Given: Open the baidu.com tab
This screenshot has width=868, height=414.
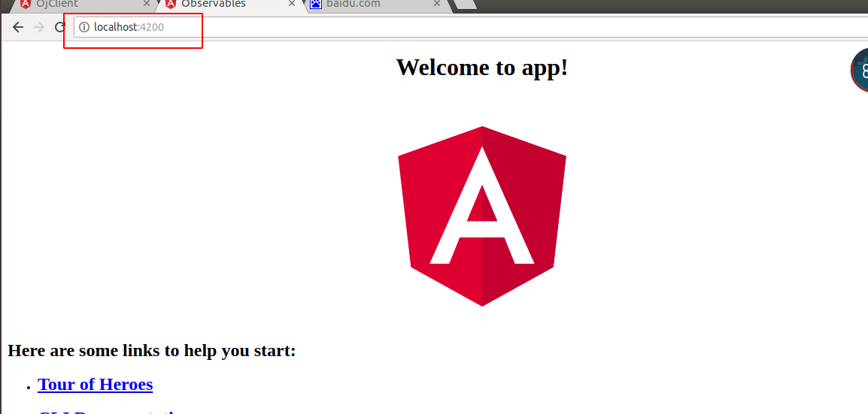Looking at the screenshot, I should 375,5.
